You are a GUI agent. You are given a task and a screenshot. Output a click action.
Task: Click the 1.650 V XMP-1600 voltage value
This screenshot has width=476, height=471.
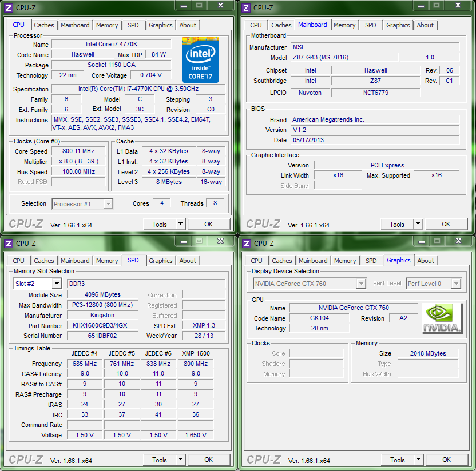click(x=196, y=435)
